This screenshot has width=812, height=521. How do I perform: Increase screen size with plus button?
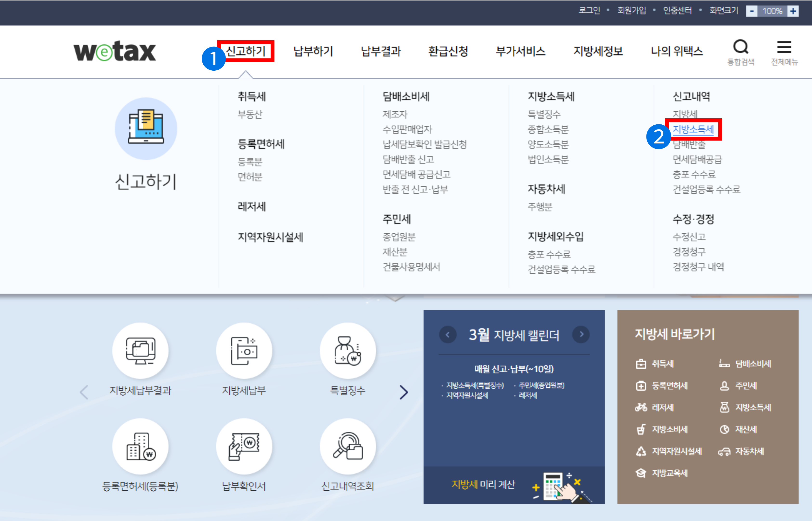[793, 11]
